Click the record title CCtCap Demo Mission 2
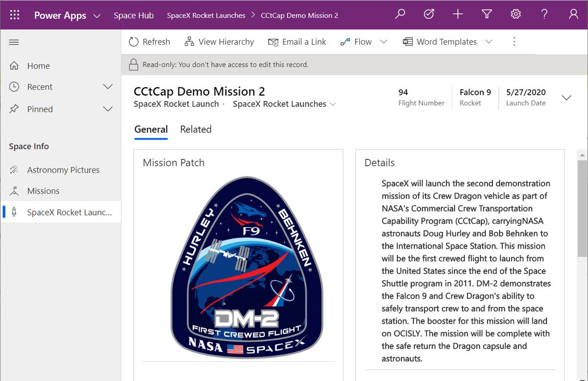Screen dimensions: 588x381 [x=199, y=92]
